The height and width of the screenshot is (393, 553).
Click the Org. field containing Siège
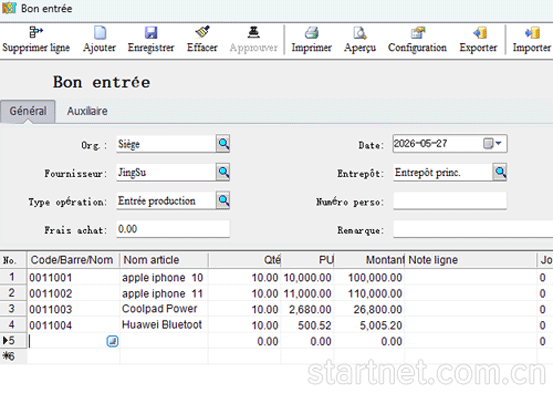tap(166, 144)
